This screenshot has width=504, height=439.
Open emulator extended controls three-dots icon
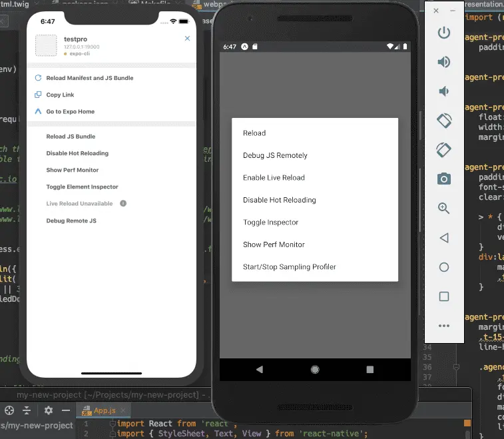(x=444, y=326)
